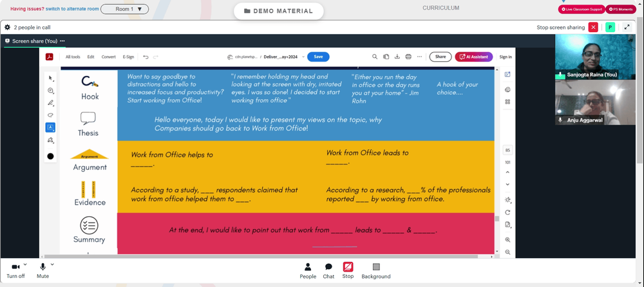The height and width of the screenshot is (287, 644).
Task: Go to the next PDF page
Action: [507, 184]
